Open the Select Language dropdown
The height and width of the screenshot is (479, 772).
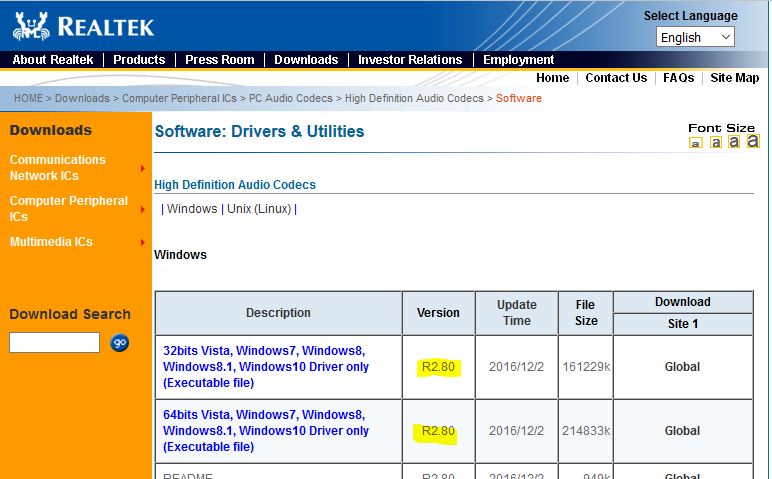pyautogui.click(x=695, y=37)
